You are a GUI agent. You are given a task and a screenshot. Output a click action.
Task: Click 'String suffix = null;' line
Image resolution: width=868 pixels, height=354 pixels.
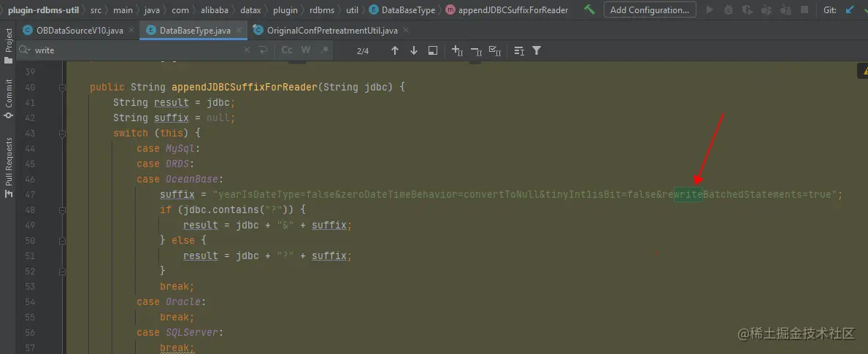point(174,118)
